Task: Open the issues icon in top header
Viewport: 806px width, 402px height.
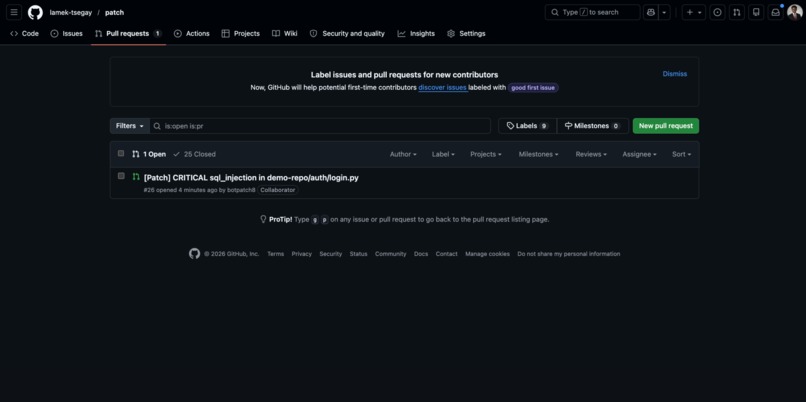Action: coord(718,12)
